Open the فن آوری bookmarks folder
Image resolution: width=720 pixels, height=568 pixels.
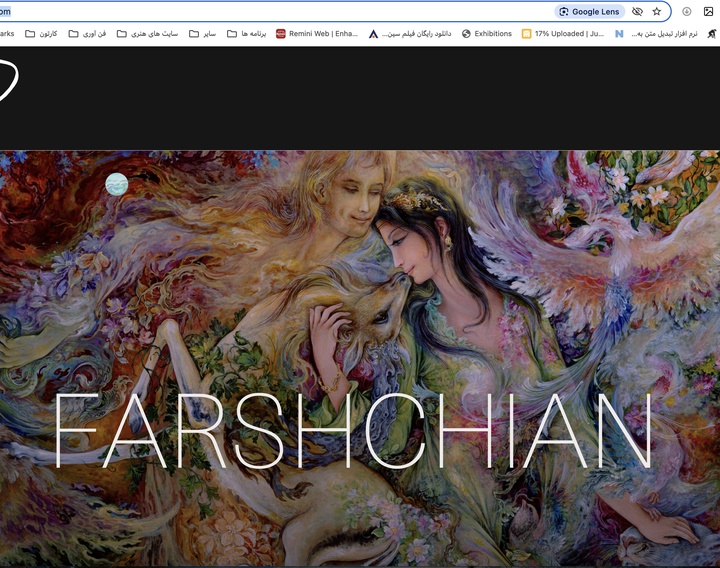tap(87, 34)
